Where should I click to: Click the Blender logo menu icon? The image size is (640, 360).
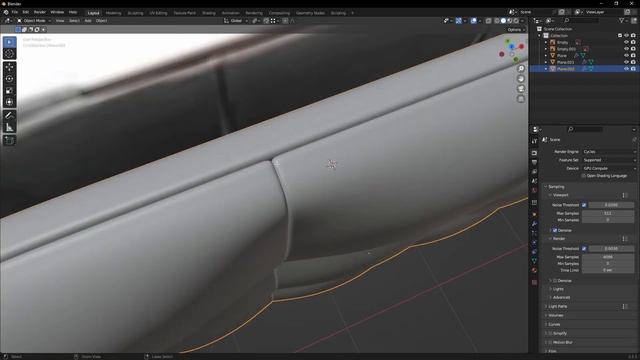click(6, 12)
